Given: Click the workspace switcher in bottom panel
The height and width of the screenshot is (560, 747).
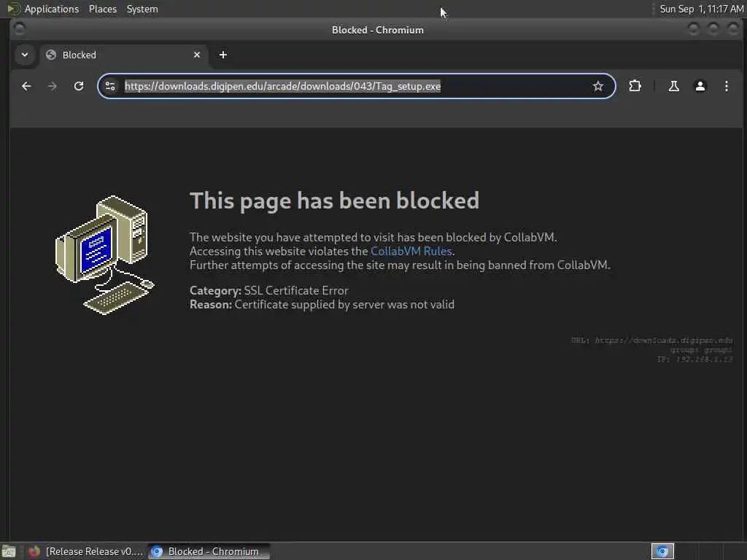Looking at the screenshot, I should 662,551.
